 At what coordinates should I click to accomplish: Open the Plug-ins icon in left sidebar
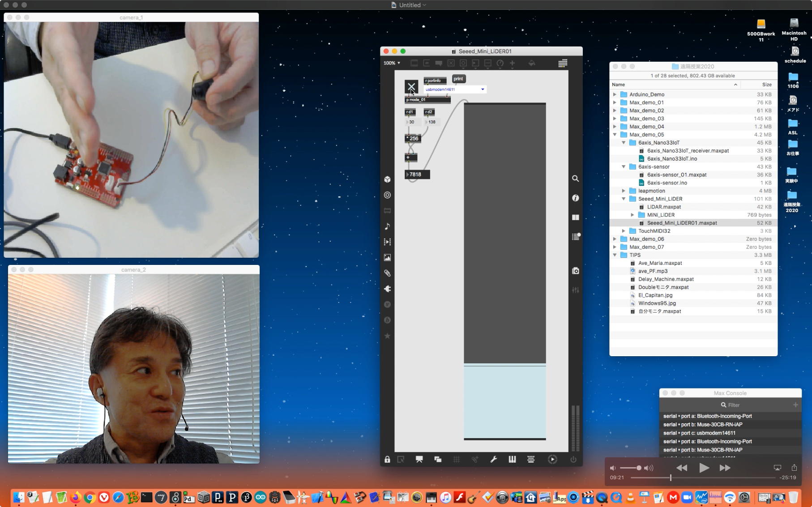pyautogui.click(x=387, y=289)
